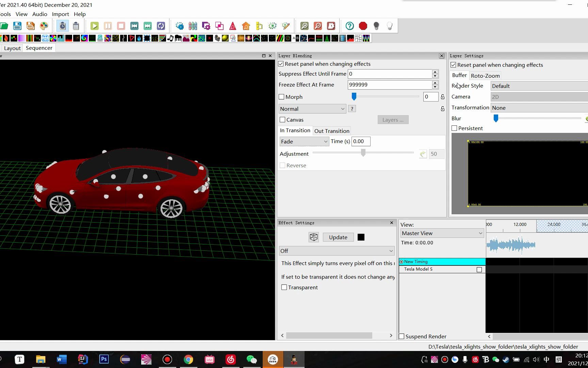Click the Zoom In magnifier icon
The height and width of the screenshot is (368, 588).
pyautogui.click(x=304, y=26)
